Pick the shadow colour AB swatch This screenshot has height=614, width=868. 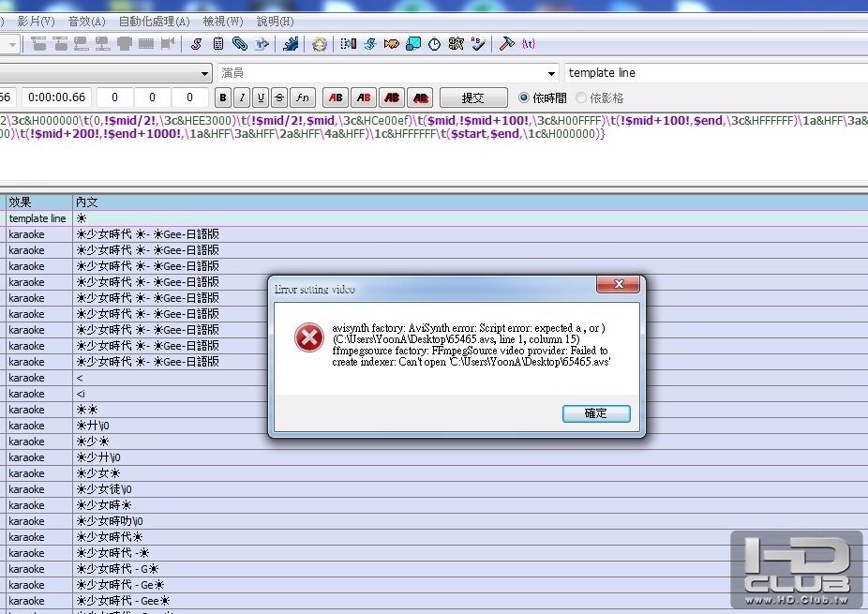click(x=420, y=97)
